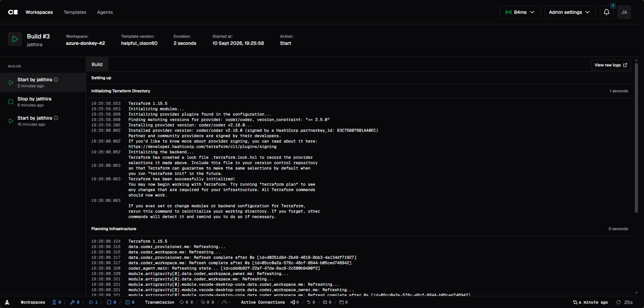The height and width of the screenshot is (308, 644).
Task: Click the cloud download transmission icon
Action: click(x=182, y=302)
